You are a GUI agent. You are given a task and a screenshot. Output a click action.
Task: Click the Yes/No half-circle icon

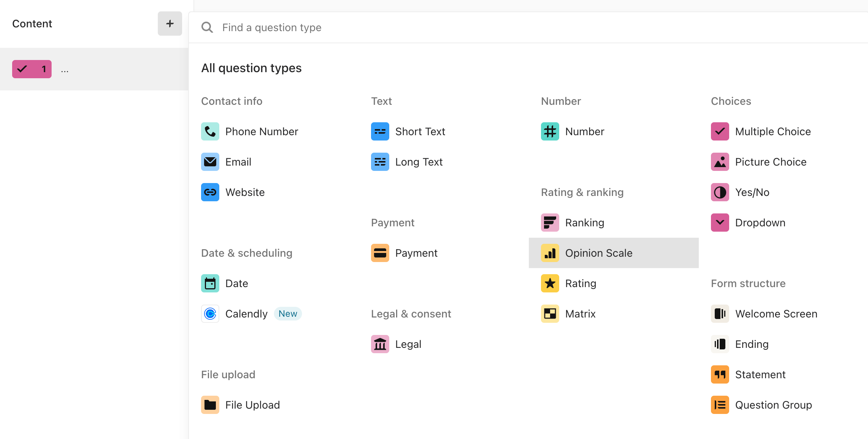(x=720, y=192)
